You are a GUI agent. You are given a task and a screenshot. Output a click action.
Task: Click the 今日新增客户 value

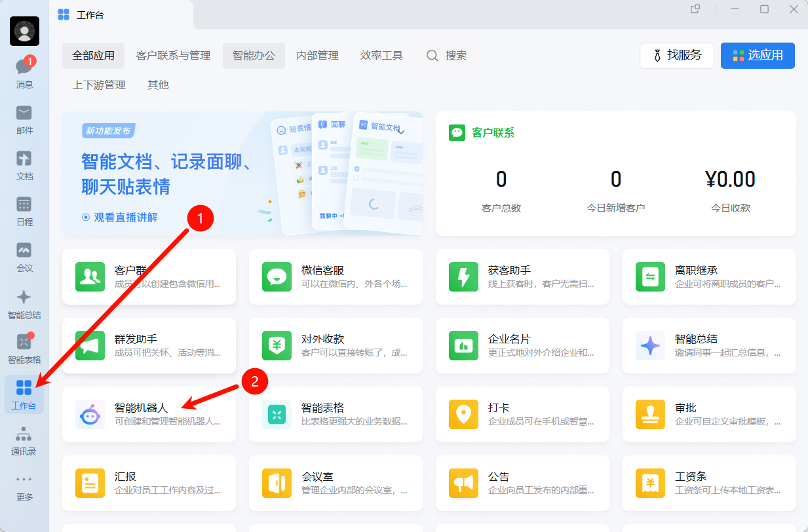click(x=616, y=179)
